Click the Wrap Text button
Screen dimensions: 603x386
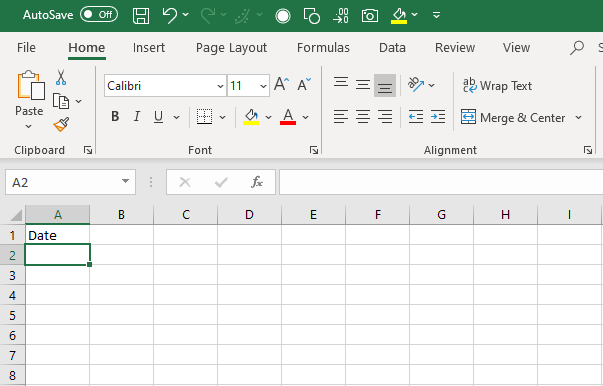[497, 85]
